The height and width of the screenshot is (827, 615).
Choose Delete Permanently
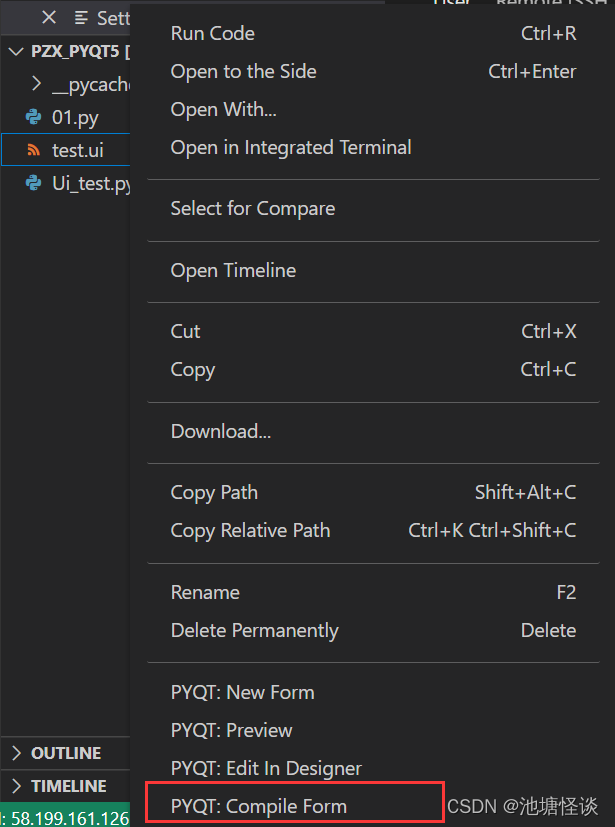[373, 630]
